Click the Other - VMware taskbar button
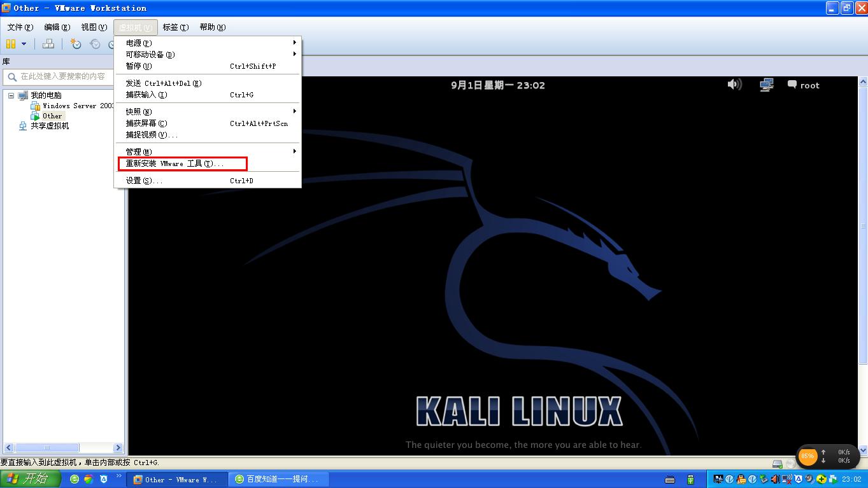 [176, 480]
